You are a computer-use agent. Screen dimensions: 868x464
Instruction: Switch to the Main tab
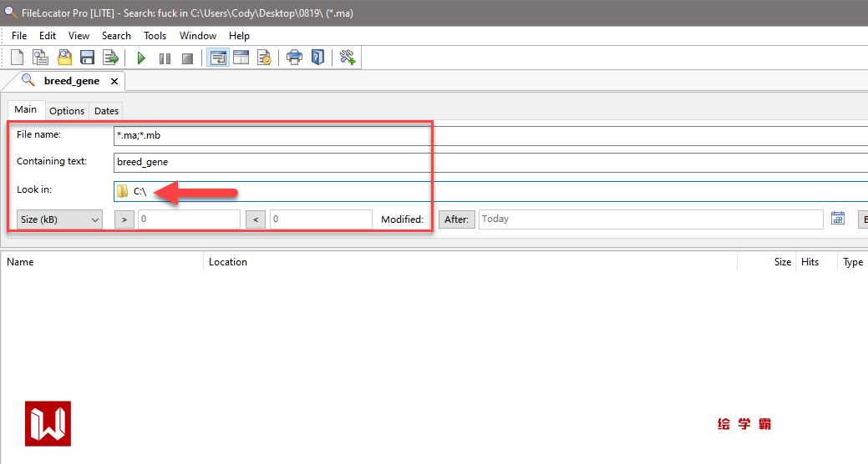click(x=25, y=109)
